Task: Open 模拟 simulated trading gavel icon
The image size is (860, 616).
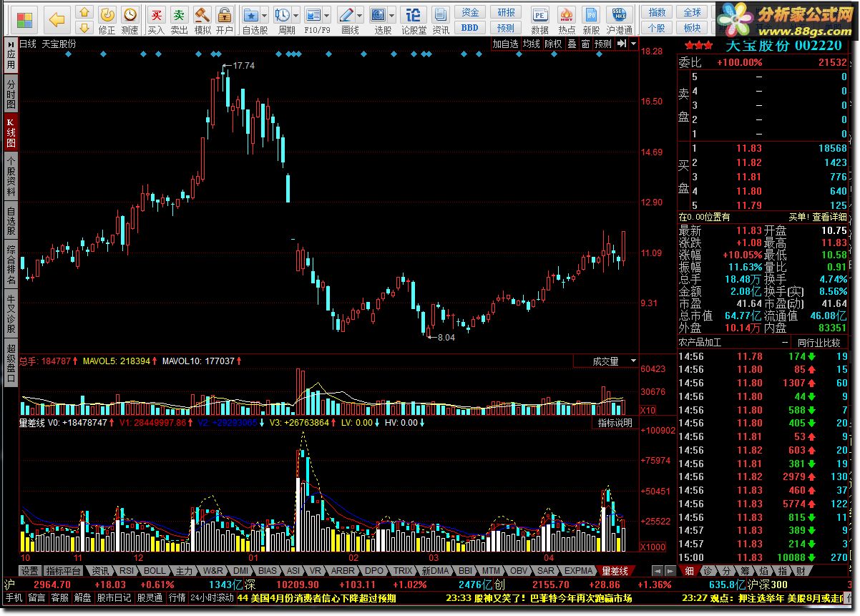Action: coord(202,21)
